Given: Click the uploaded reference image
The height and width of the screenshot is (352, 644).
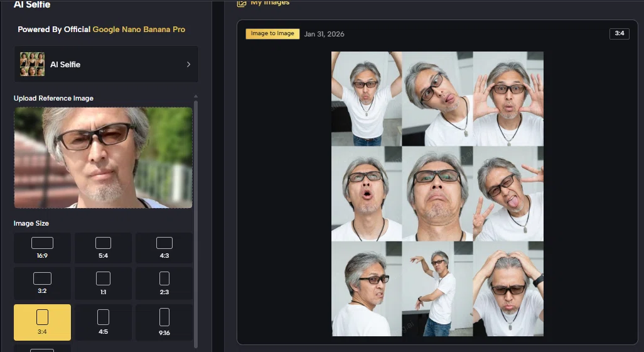Looking at the screenshot, I should click(103, 158).
